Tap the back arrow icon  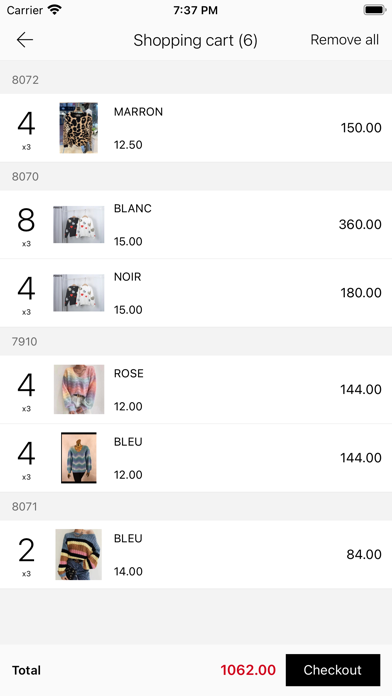(x=25, y=40)
